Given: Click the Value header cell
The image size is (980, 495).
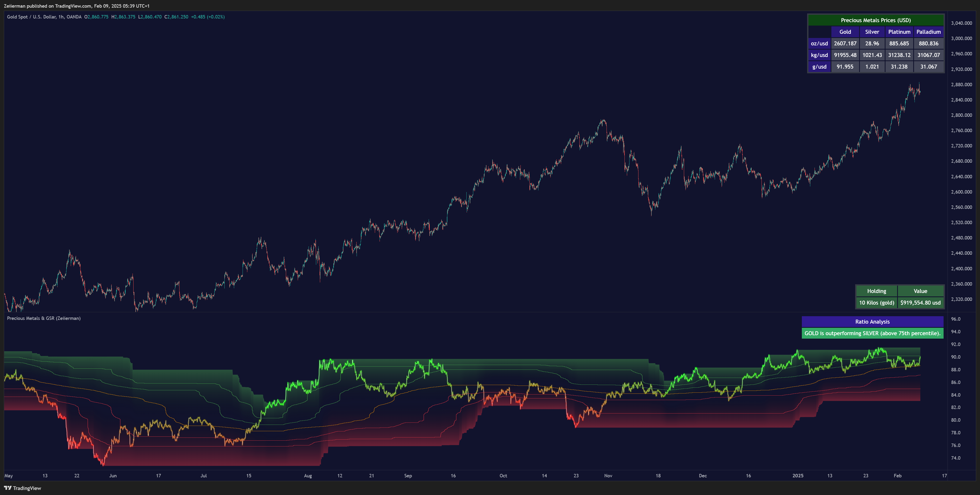Looking at the screenshot, I should pos(921,291).
